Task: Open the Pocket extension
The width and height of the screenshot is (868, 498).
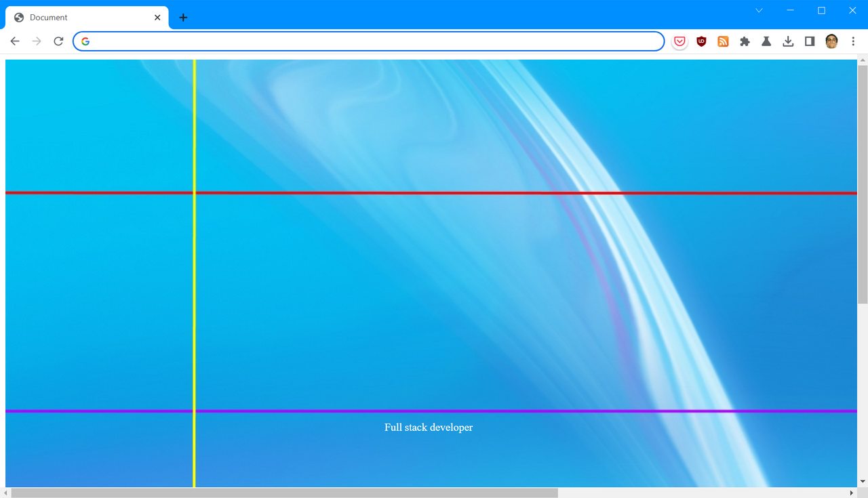Action: tap(679, 41)
